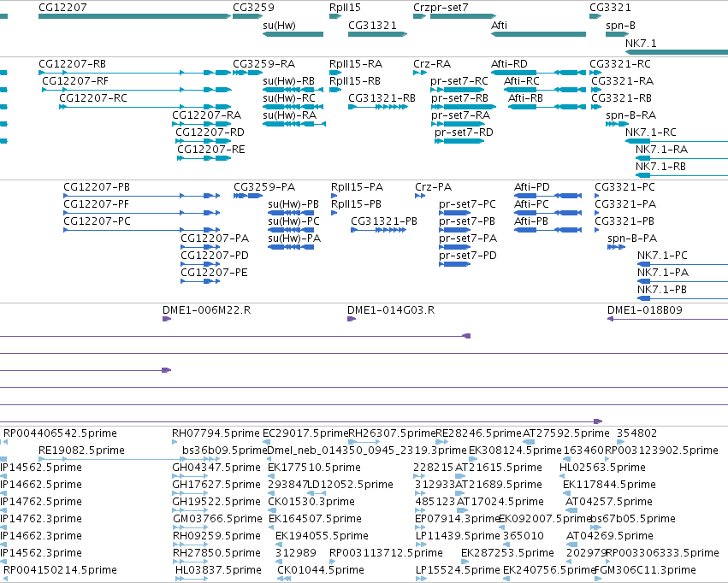Click protein CG12207-PE

[x=214, y=272]
